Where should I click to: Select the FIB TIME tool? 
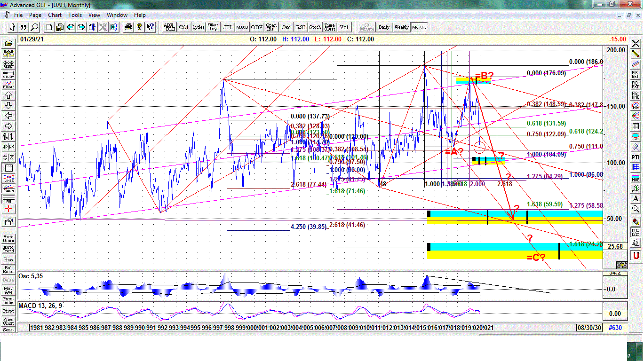point(636,95)
